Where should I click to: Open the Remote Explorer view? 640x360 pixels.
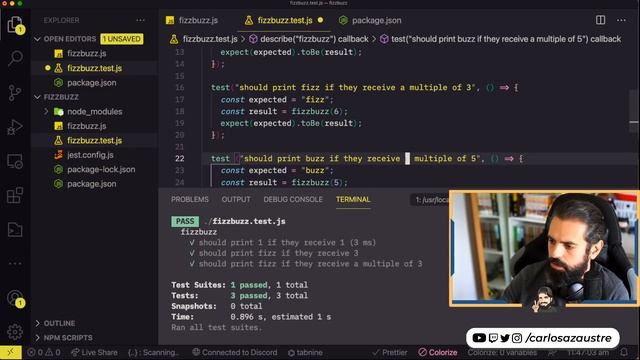(x=15, y=162)
